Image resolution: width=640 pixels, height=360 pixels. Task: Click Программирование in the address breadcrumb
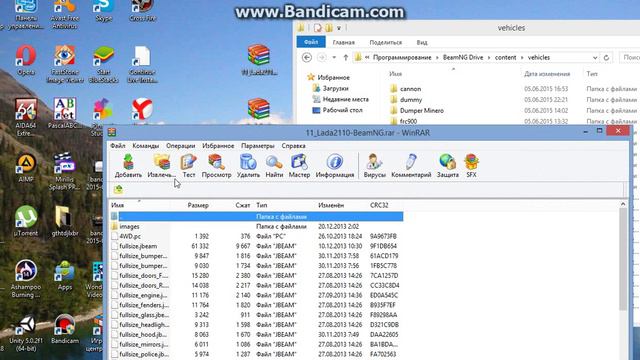point(402,58)
